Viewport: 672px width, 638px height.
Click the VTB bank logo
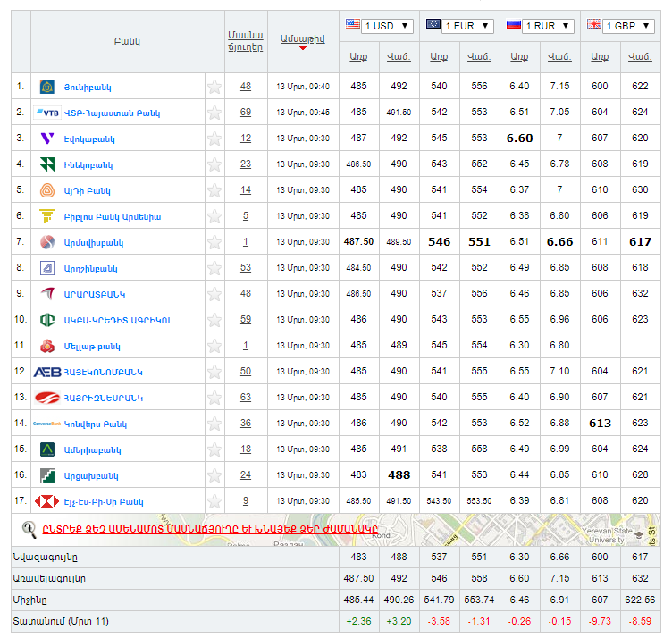(x=47, y=113)
